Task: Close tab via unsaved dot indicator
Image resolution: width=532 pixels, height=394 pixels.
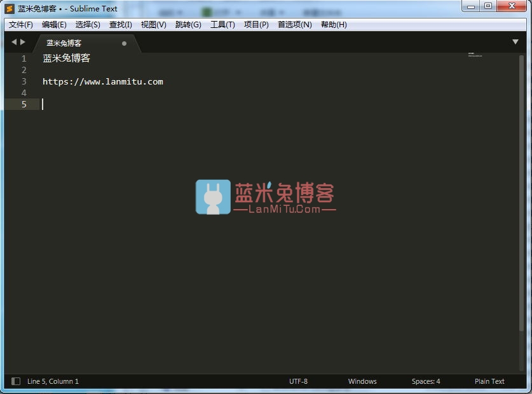Action: point(124,43)
